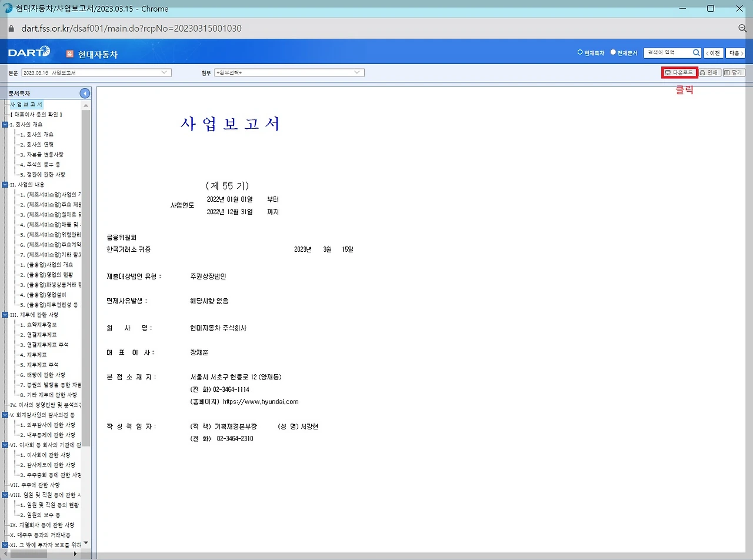
Task: Click the address bar lock icon
Action: tap(11, 28)
